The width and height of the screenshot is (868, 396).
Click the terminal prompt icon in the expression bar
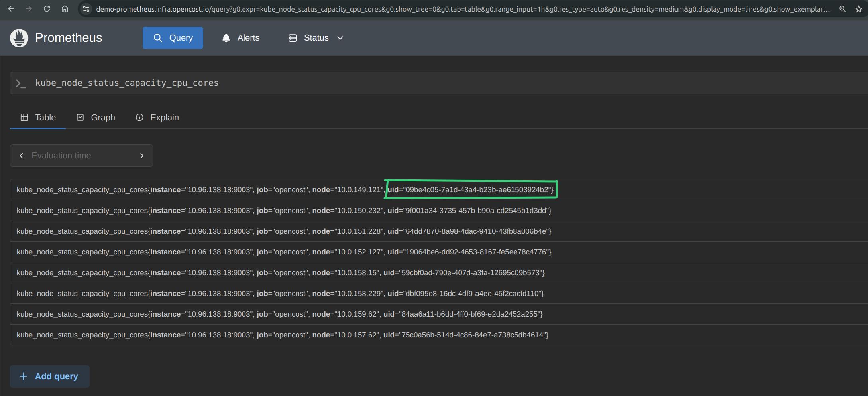[x=21, y=83]
